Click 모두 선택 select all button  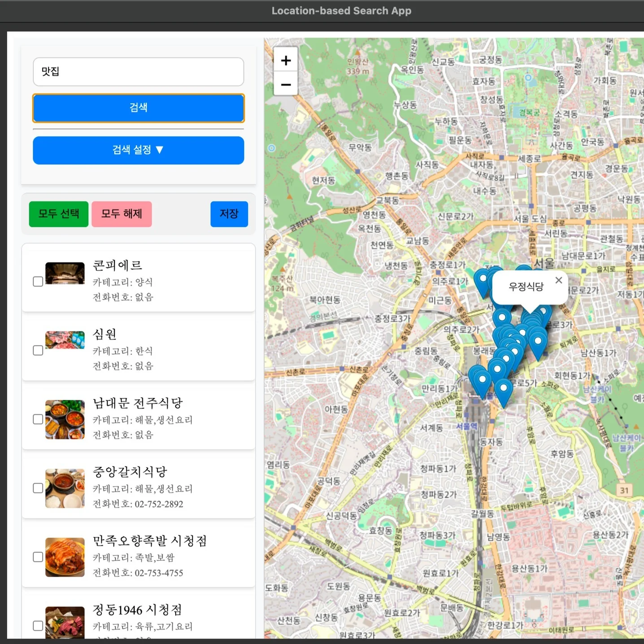(59, 214)
